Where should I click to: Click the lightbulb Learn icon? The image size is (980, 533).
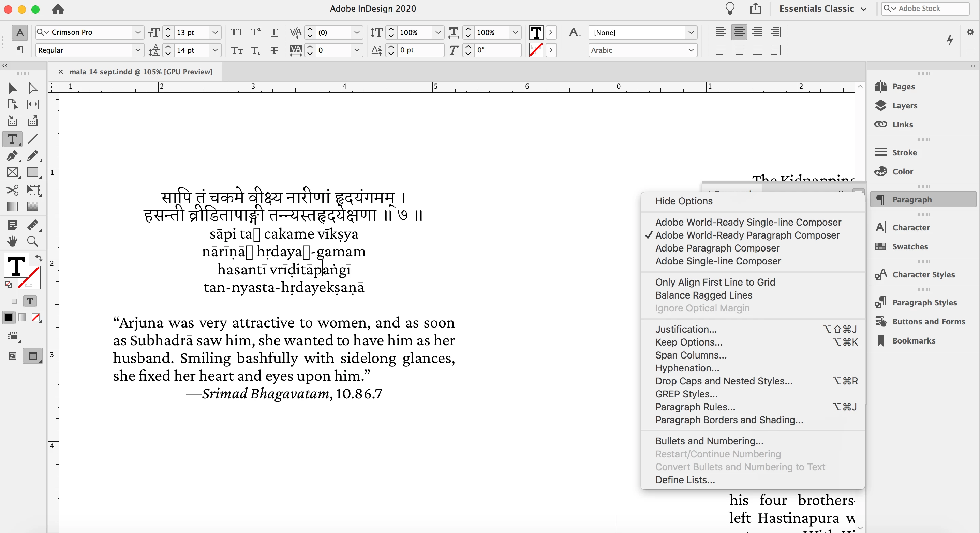[x=730, y=9]
